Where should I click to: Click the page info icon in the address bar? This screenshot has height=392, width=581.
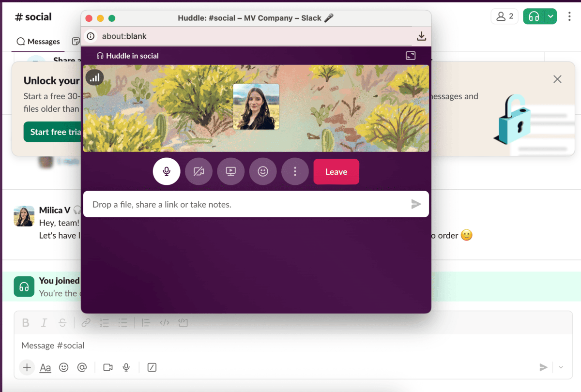pyautogui.click(x=91, y=36)
